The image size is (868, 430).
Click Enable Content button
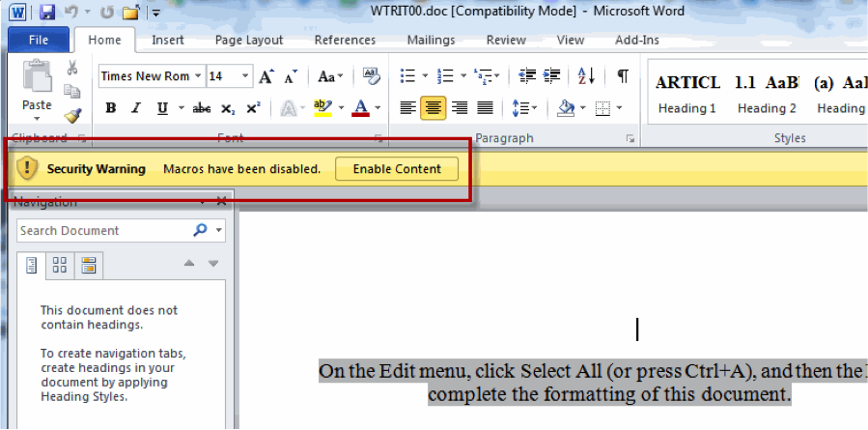pyautogui.click(x=397, y=169)
